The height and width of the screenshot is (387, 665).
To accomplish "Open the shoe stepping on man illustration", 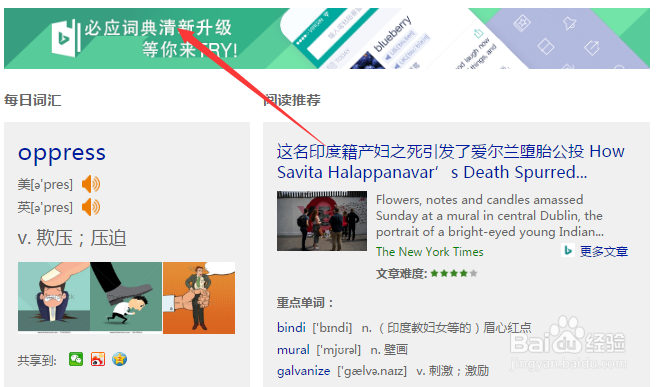I will point(126,297).
